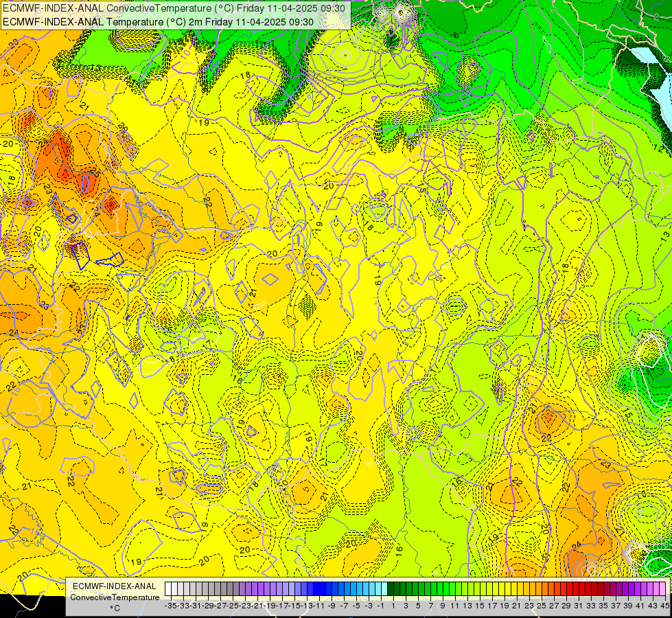Click the legend word 'ConvectiveTemperature'

[115, 597]
